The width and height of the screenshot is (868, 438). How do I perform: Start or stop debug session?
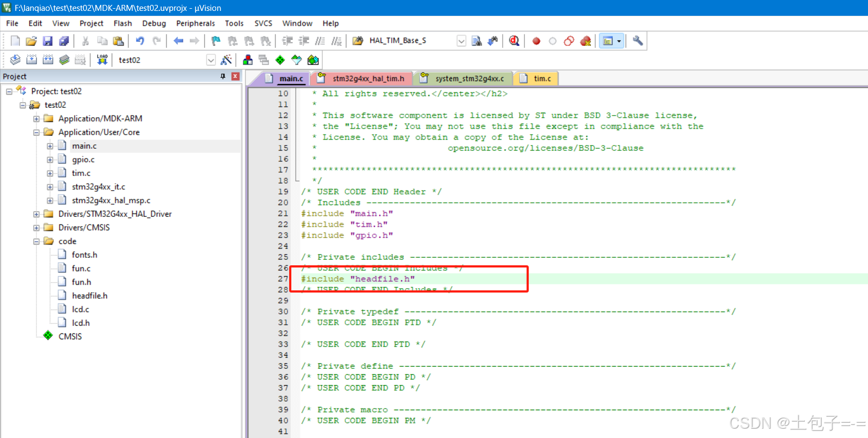point(514,41)
